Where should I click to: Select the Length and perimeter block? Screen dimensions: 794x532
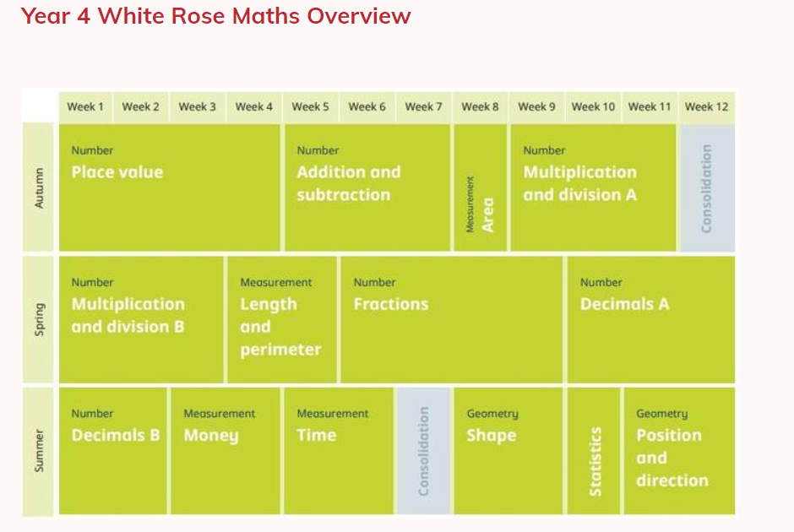[x=281, y=319]
